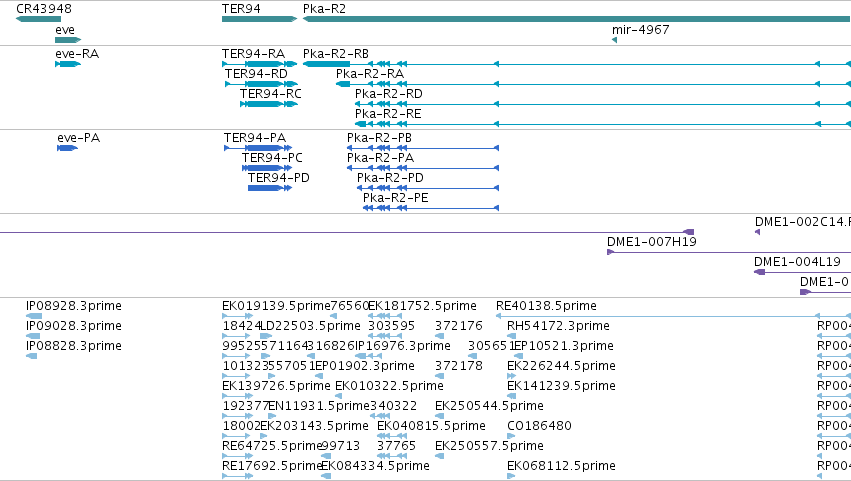The height and width of the screenshot is (481, 851).
Task: Select the mir-4967 feature label
Action: [x=640, y=30]
